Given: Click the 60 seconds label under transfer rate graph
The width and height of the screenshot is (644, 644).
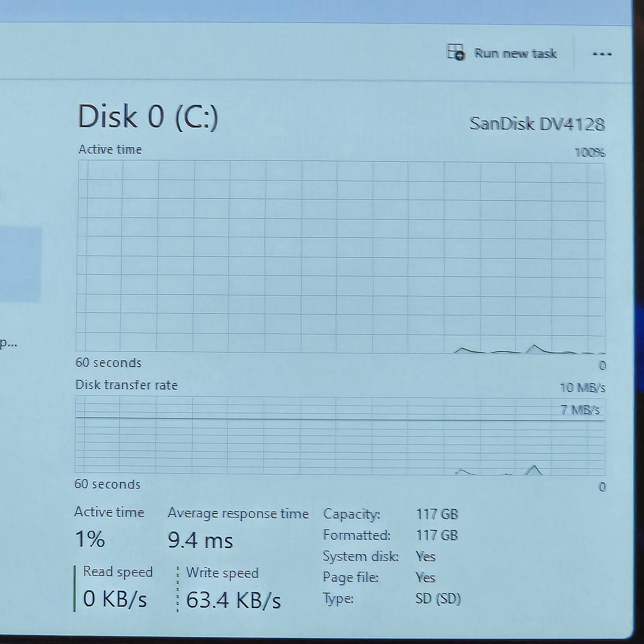Looking at the screenshot, I should [107, 484].
